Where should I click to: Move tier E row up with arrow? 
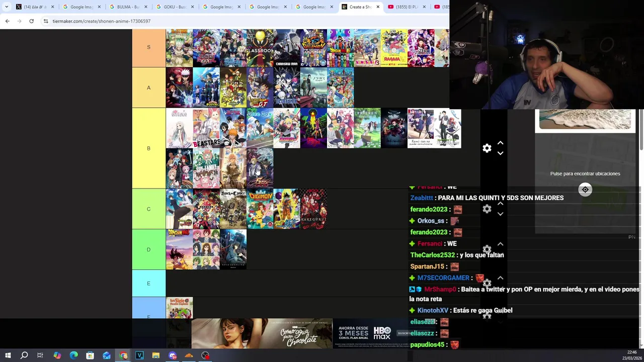500,278
